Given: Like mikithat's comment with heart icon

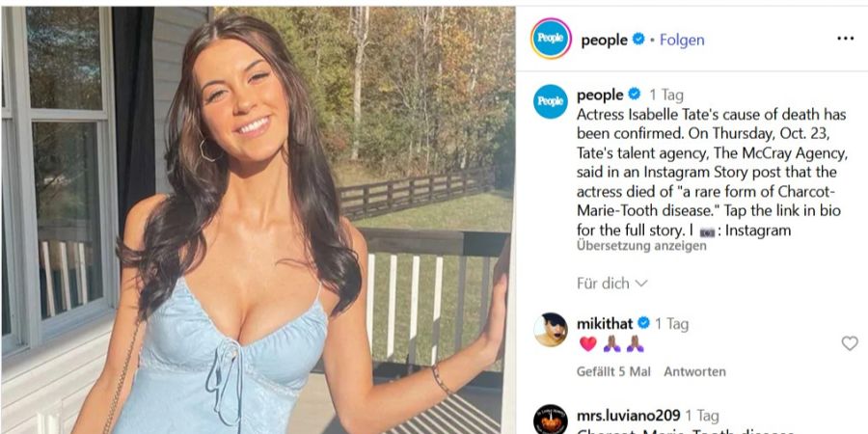Looking at the screenshot, I should pyautogui.click(x=849, y=343).
